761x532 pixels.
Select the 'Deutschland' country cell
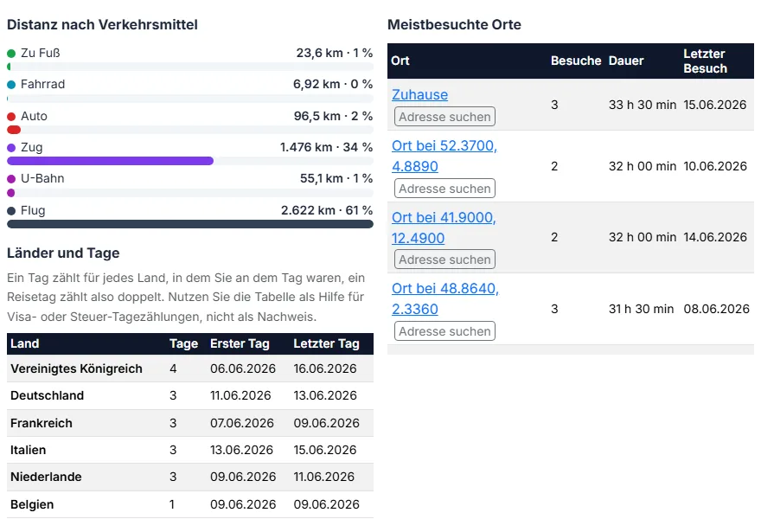coord(47,395)
